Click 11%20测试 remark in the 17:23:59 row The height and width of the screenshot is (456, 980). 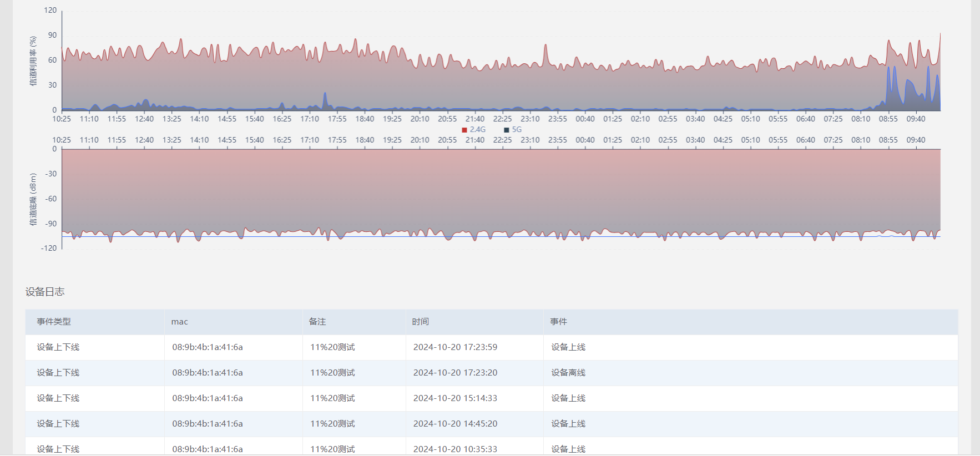(332, 347)
